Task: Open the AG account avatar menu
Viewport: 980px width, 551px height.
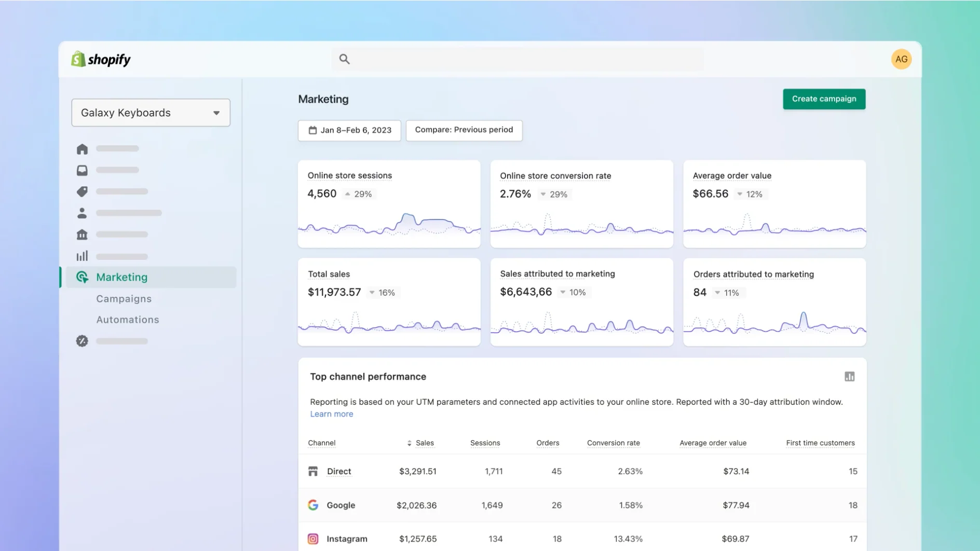Action: pos(902,59)
